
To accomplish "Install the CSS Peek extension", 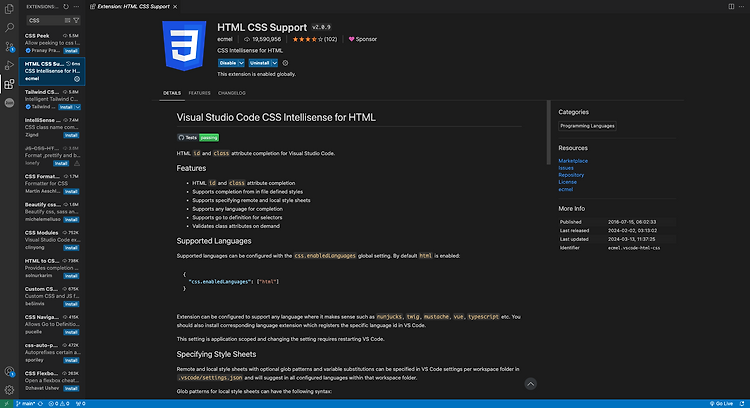I will point(71,51).
